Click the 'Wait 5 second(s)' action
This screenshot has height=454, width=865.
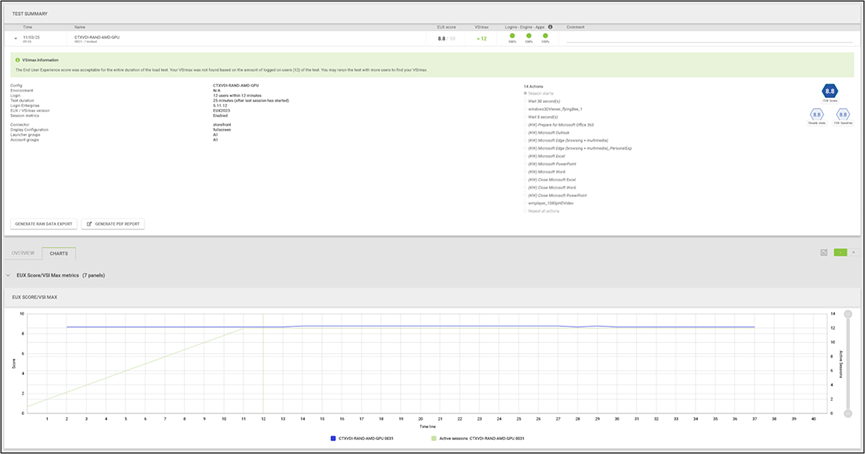point(542,117)
